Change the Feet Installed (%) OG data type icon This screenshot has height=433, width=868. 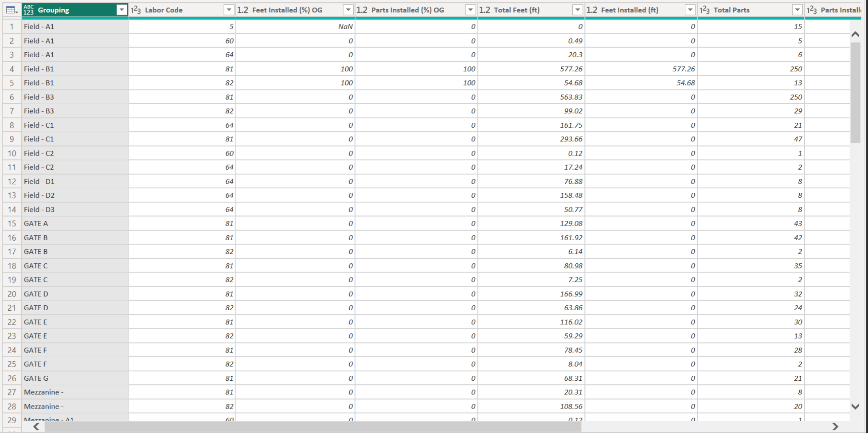click(242, 10)
